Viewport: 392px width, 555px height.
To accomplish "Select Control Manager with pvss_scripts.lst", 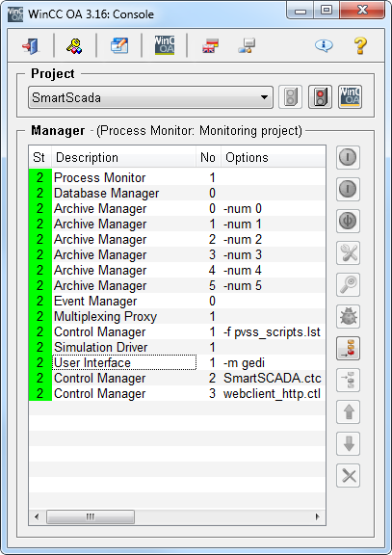I will (x=177, y=331).
